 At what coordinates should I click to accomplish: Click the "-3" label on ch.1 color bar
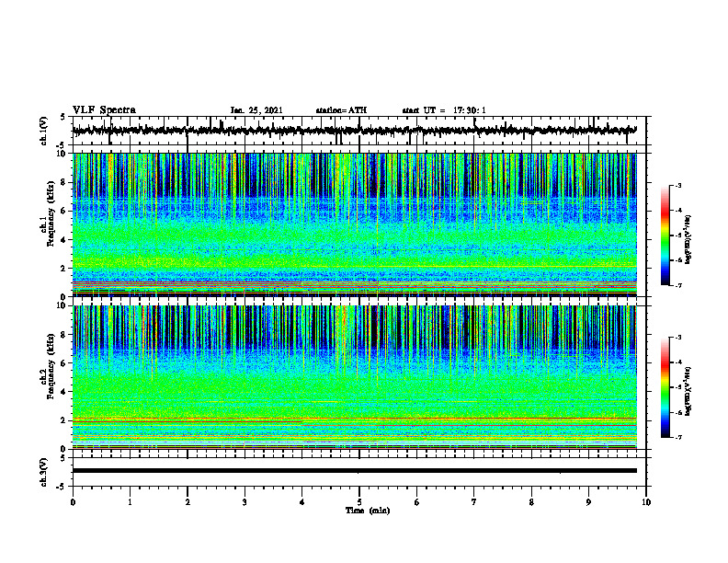[677, 186]
